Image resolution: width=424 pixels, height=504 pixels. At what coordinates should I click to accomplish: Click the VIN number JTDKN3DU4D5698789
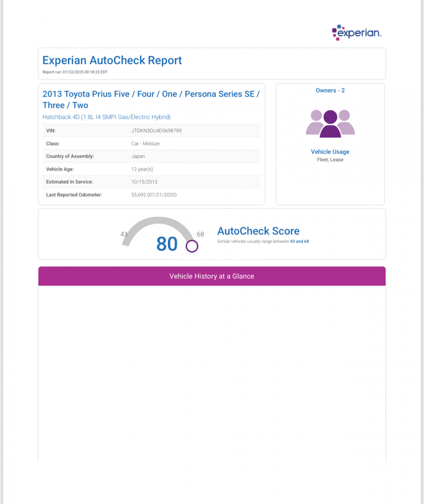click(156, 131)
